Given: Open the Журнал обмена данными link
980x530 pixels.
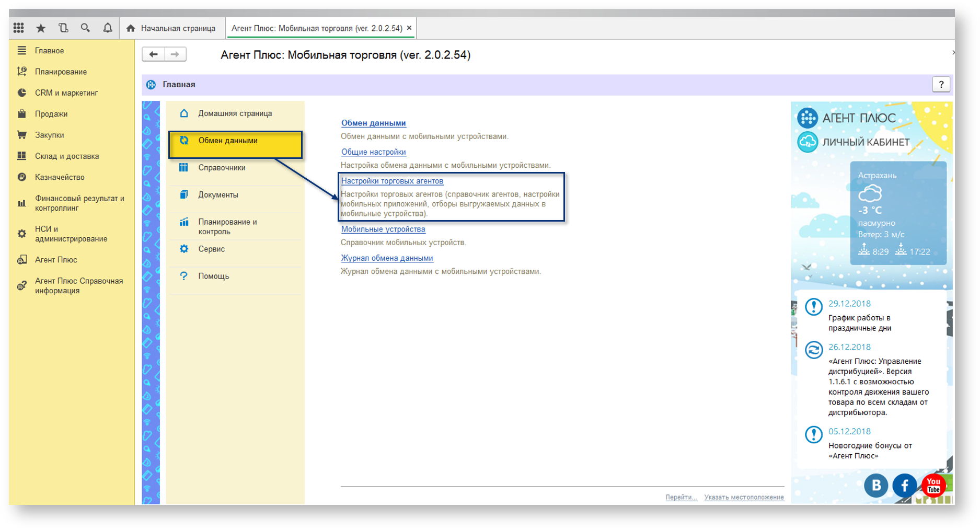Looking at the screenshot, I should pos(387,258).
